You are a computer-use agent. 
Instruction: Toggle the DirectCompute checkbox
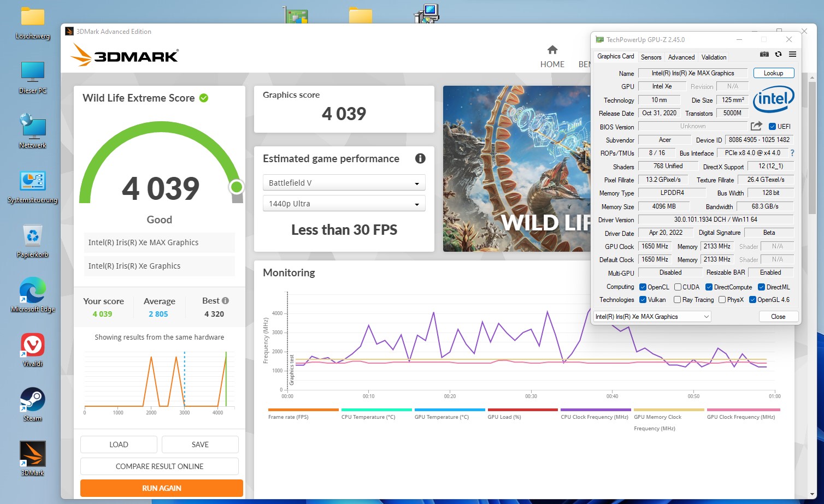coord(709,287)
